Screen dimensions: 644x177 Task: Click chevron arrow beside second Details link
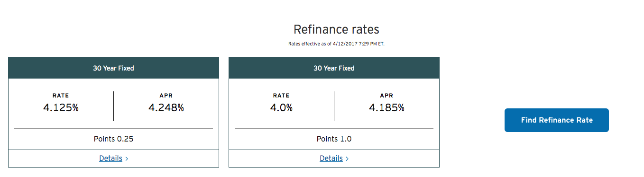(x=347, y=159)
